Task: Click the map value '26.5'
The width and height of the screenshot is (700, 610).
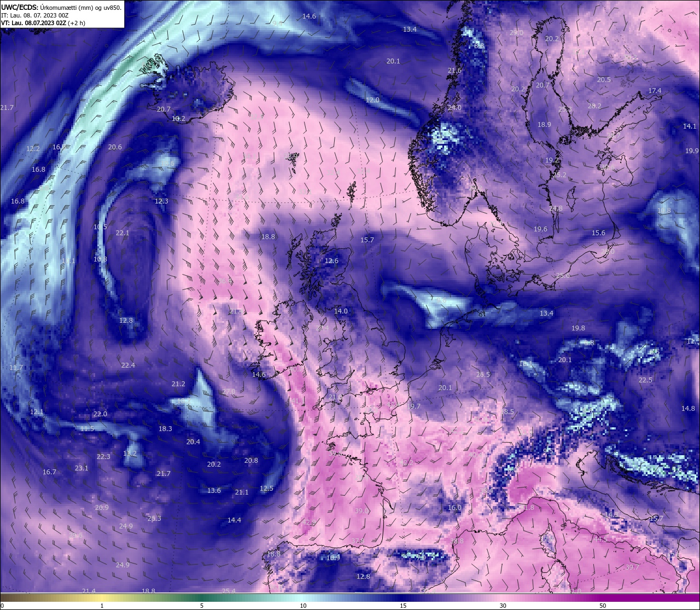Action: (483, 375)
